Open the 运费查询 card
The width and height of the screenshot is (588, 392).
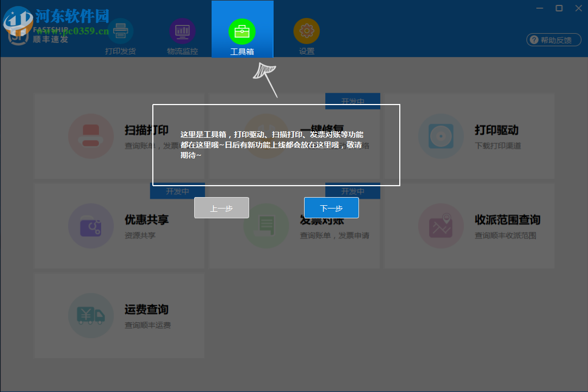coord(119,316)
